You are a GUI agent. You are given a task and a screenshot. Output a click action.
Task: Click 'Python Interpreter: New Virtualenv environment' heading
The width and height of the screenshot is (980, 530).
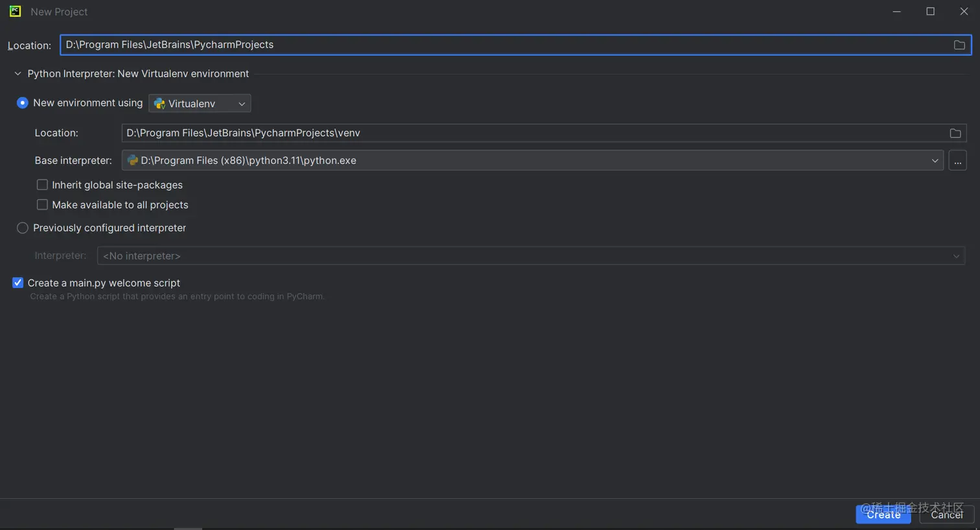click(138, 74)
